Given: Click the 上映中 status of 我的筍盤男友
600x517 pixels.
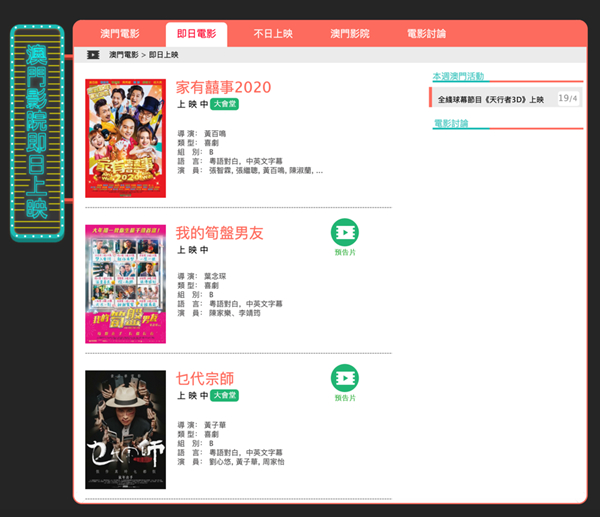Looking at the screenshot, I should click(193, 250).
